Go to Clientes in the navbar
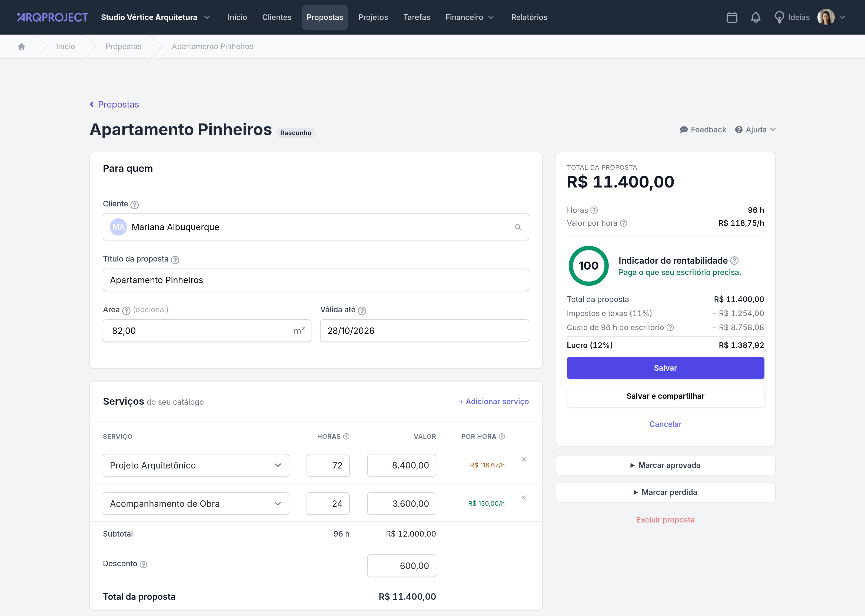This screenshot has height=616, width=865. (277, 18)
